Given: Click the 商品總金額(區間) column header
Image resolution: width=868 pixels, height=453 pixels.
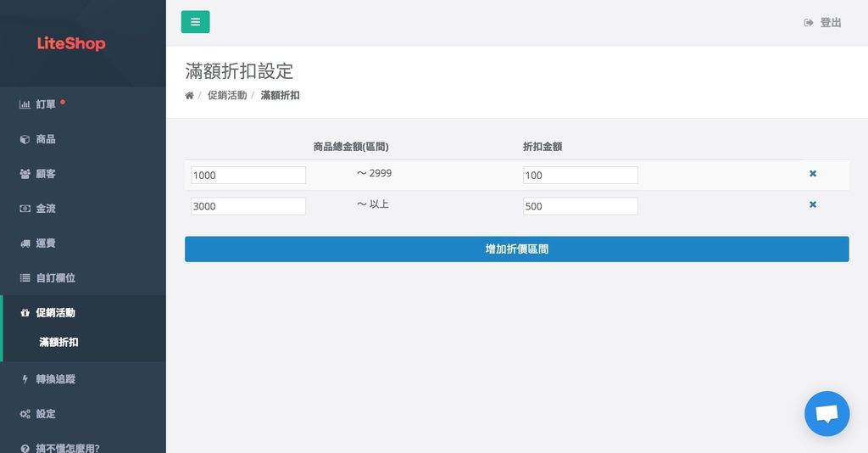Looking at the screenshot, I should click(x=351, y=147).
